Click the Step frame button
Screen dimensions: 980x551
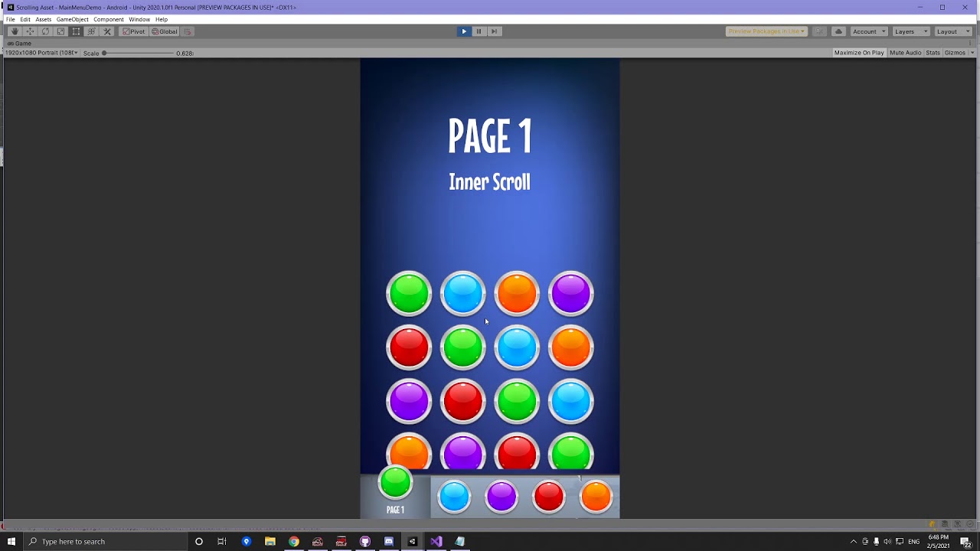494,31
